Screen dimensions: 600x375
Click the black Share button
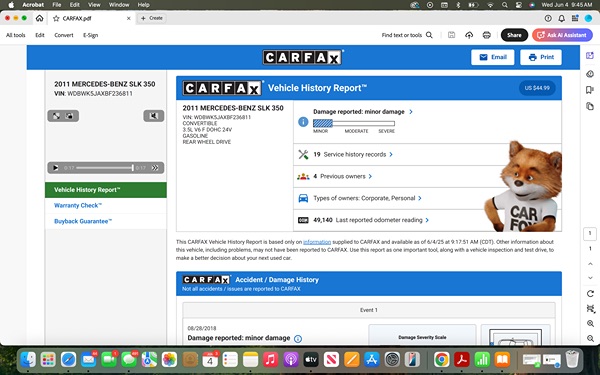[514, 35]
